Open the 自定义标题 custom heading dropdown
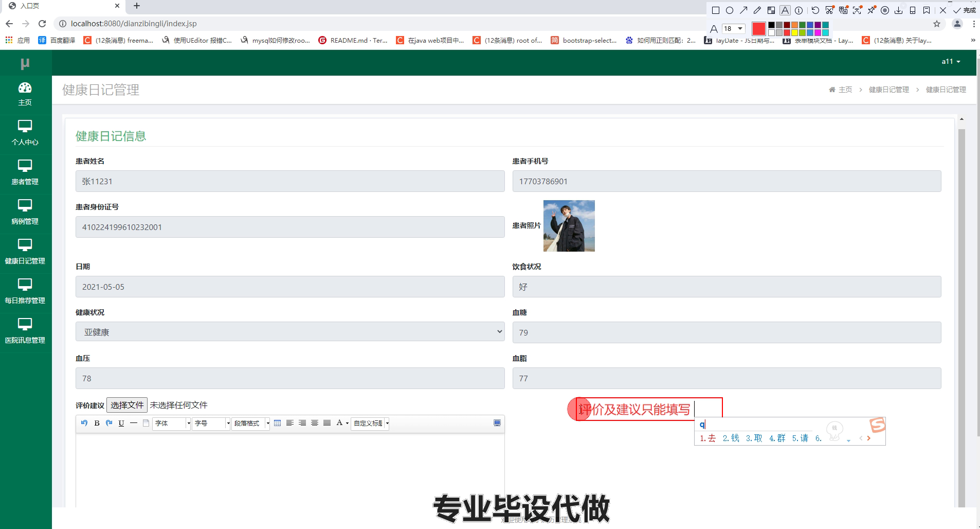 (x=370, y=424)
